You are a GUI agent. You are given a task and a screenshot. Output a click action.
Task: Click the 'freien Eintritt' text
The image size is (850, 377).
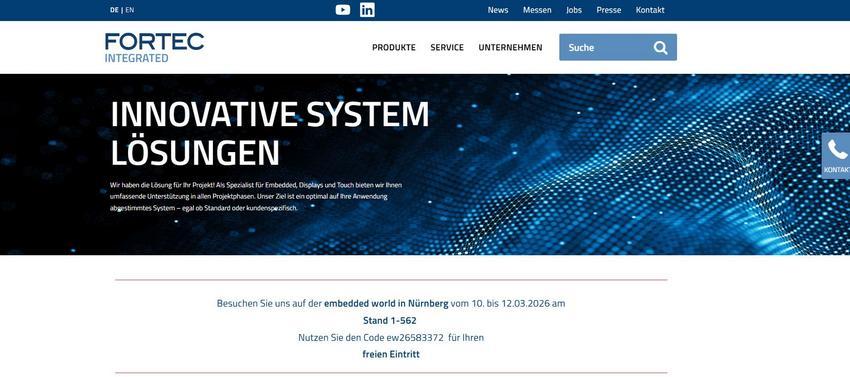[391, 354]
